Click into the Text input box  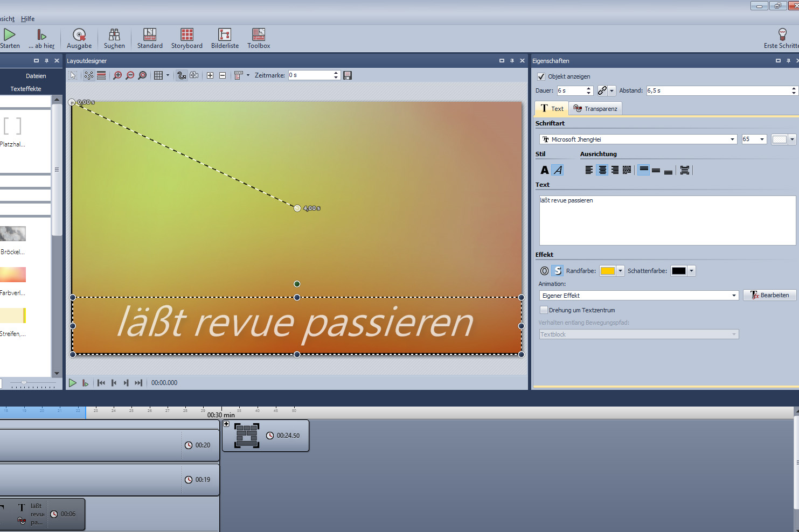click(667, 220)
